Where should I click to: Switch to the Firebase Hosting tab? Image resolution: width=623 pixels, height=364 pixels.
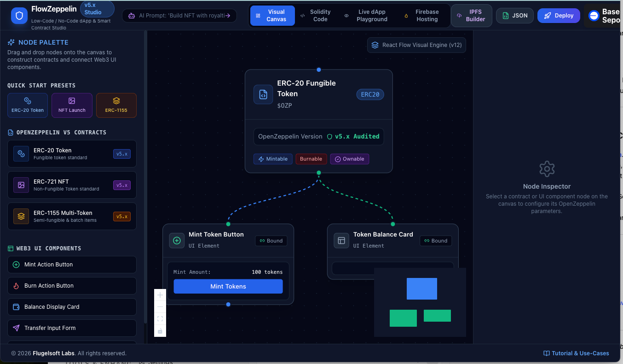423,16
